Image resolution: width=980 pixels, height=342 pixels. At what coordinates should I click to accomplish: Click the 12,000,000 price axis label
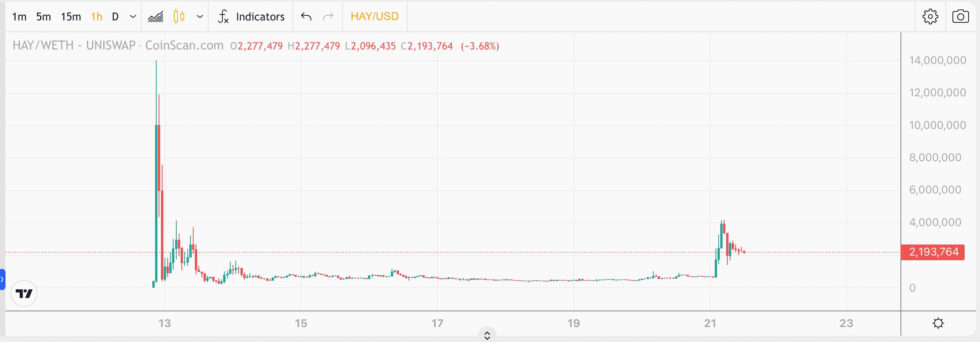[x=937, y=93]
